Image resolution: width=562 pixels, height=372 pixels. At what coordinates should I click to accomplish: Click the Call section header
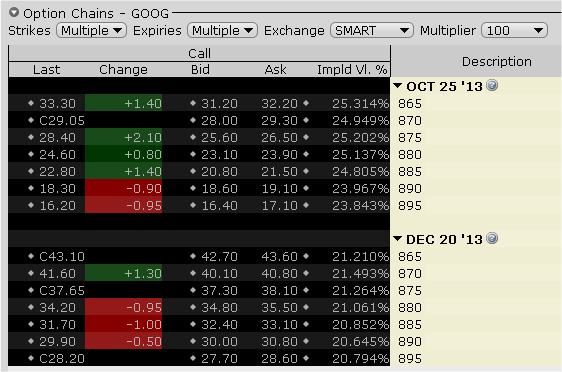(199, 53)
